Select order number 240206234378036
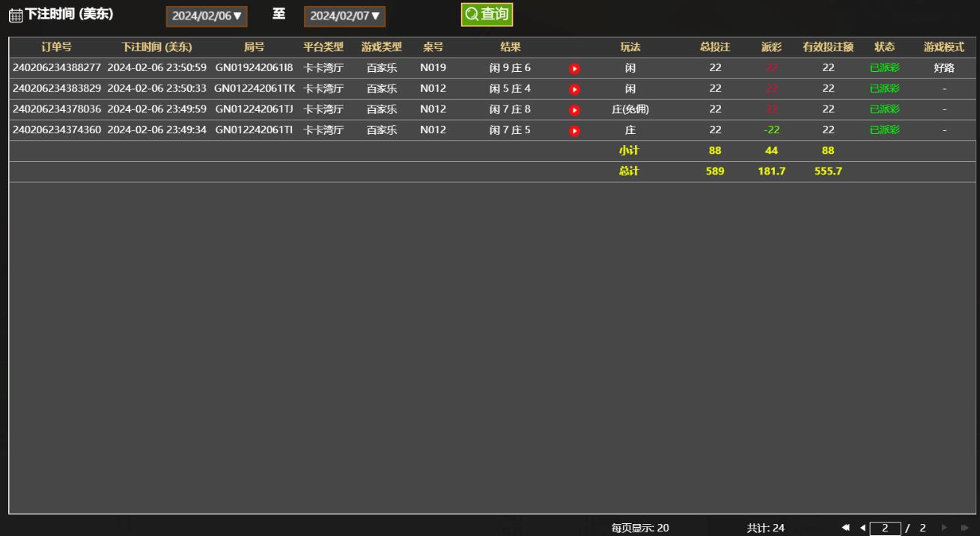This screenshot has height=536, width=980. pyautogui.click(x=57, y=109)
